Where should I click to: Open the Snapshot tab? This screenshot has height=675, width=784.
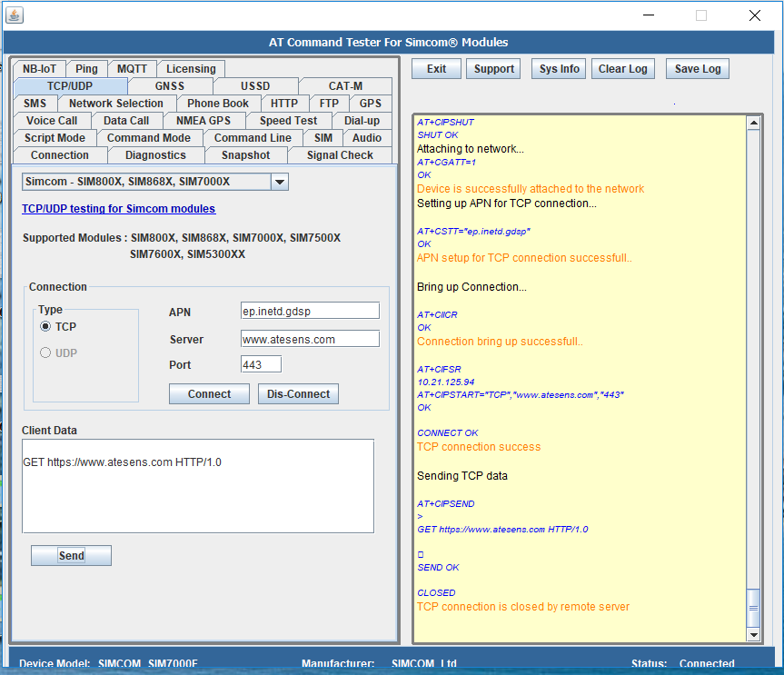(246, 155)
